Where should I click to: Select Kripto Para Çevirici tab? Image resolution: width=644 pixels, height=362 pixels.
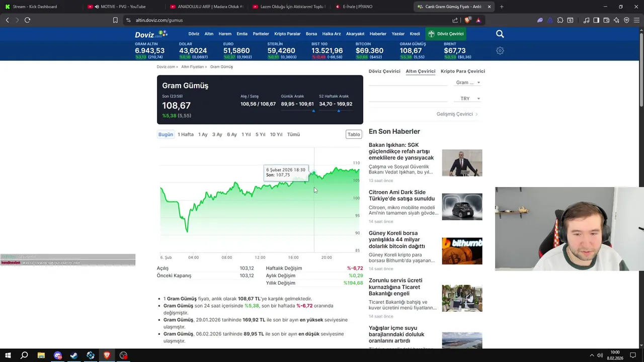point(463,71)
